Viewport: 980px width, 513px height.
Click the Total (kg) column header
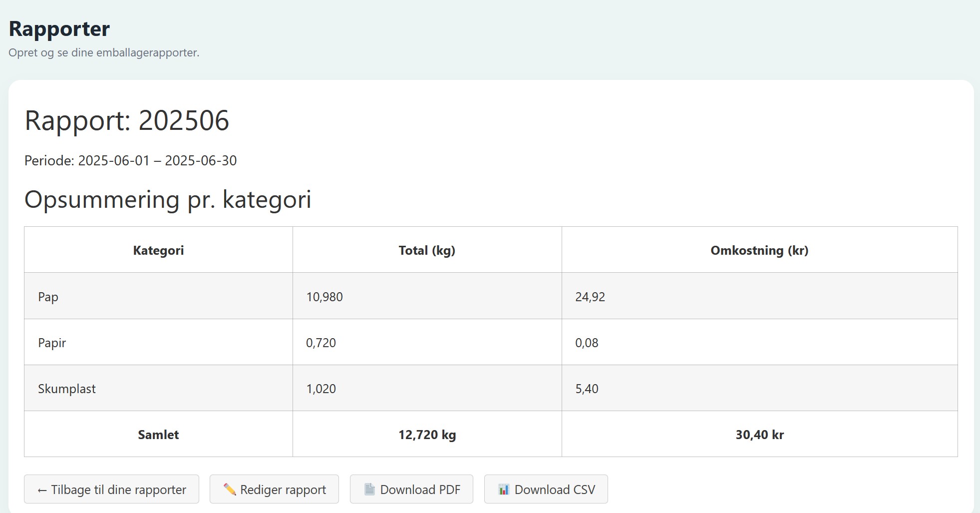click(x=427, y=250)
